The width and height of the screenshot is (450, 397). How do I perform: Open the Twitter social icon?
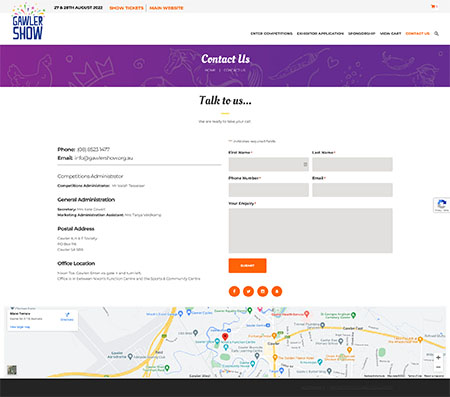pos(248,291)
